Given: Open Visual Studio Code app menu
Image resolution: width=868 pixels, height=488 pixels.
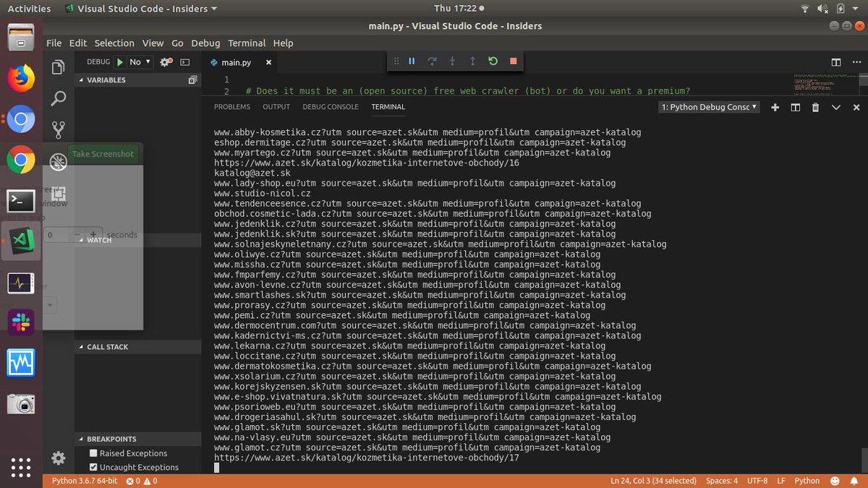Looking at the screenshot, I should pyautogui.click(x=140, y=9).
